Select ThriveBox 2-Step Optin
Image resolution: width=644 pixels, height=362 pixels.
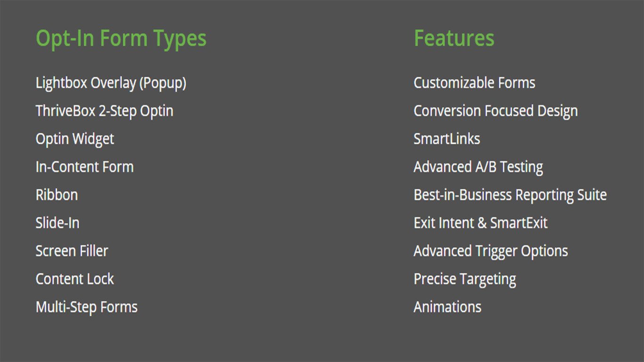pyautogui.click(x=105, y=111)
